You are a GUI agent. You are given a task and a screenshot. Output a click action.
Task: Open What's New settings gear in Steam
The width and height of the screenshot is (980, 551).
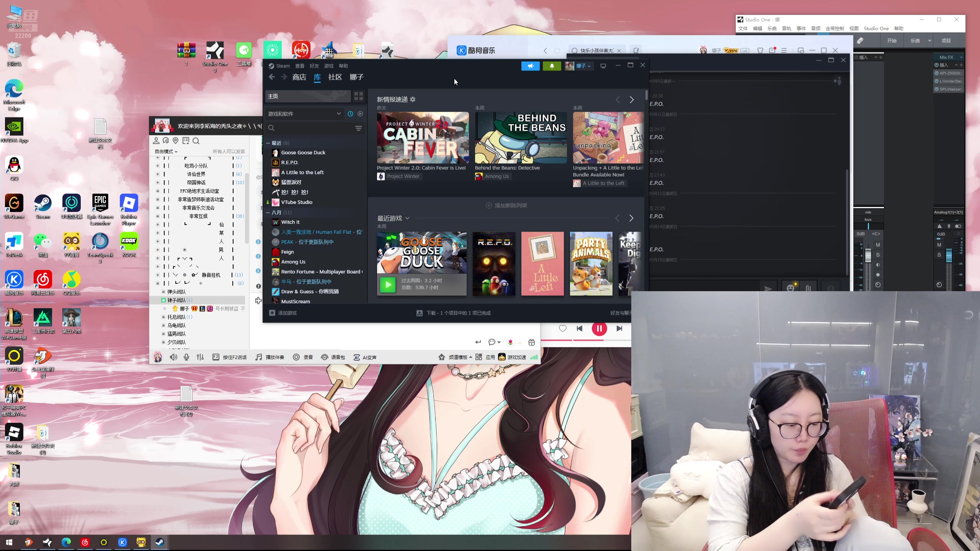click(413, 99)
